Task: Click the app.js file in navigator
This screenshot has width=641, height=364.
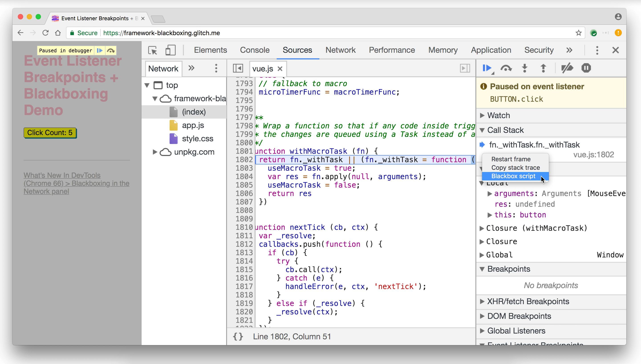Action: tap(193, 125)
